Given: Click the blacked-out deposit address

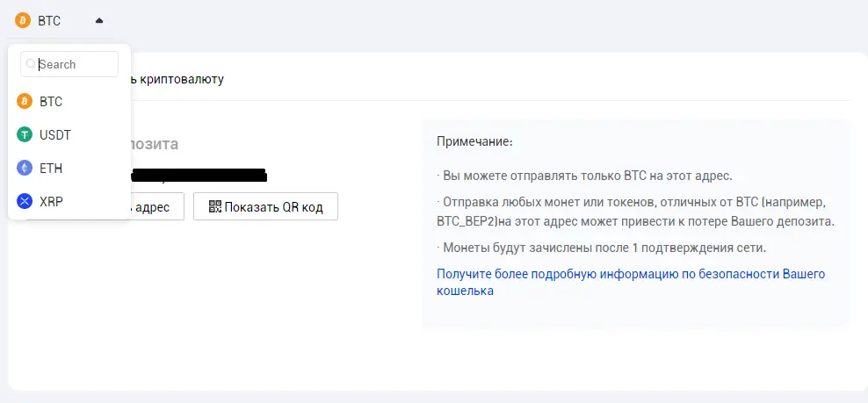Looking at the screenshot, I should (x=199, y=175).
